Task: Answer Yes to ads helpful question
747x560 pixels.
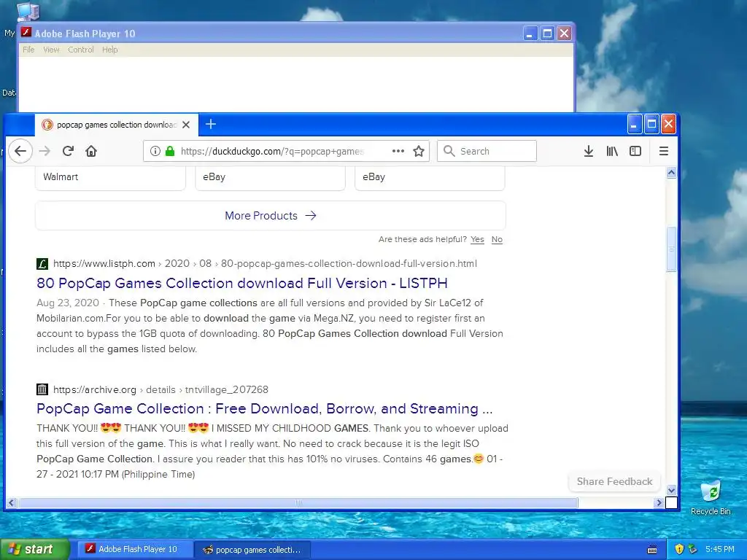Action: tap(477, 239)
